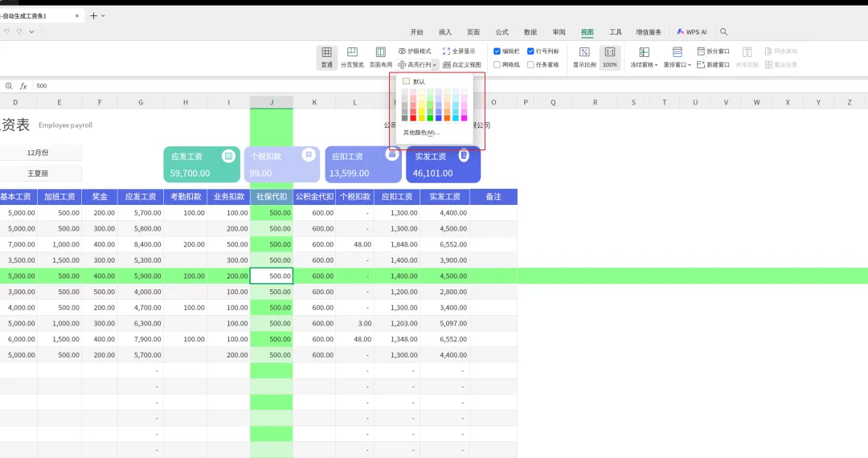The width and height of the screenshot is (868, 458).
Task: Redo the last action
Action: (19, 31)
